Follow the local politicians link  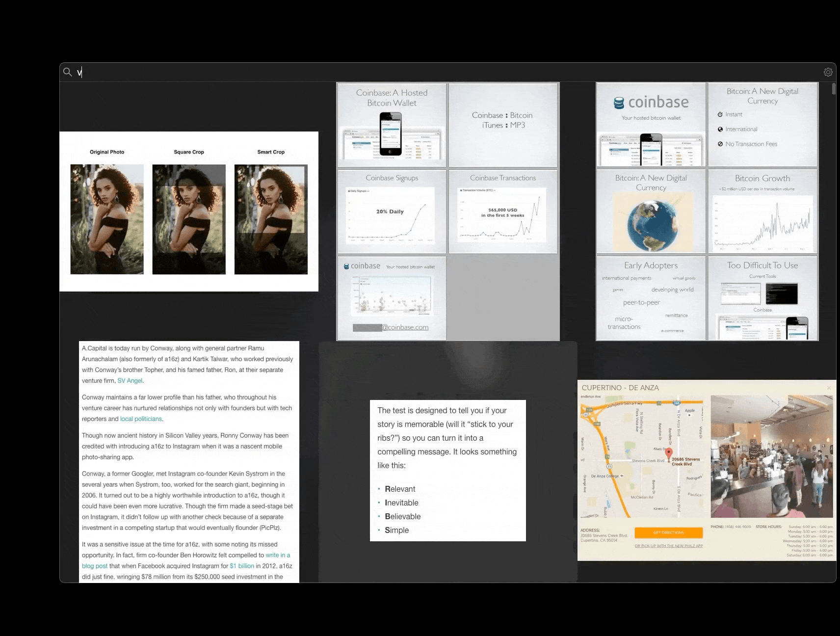(x=141, y=419)
